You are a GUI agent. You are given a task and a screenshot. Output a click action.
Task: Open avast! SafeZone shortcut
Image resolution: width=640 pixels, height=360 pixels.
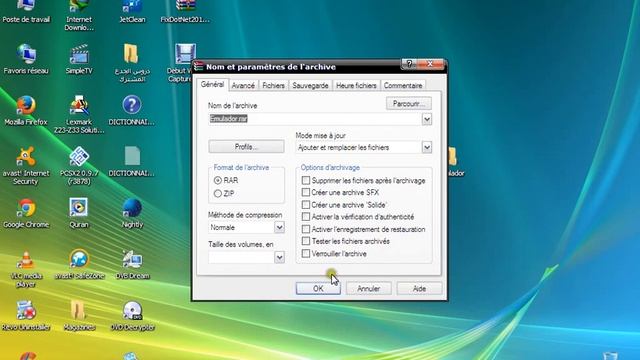[79, 265]
